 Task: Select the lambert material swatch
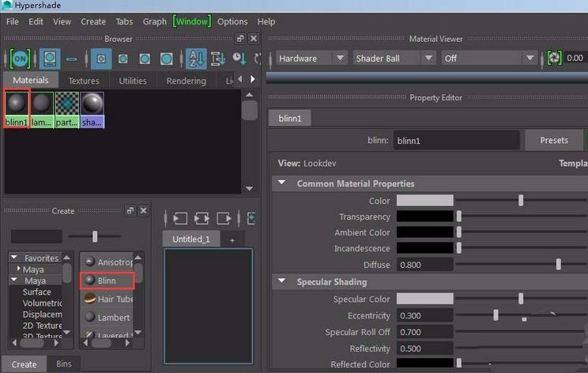[42, 109]
